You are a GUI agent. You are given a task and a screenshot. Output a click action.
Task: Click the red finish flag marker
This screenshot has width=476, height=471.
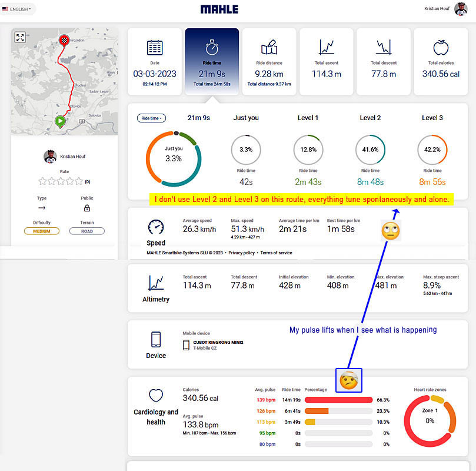[x=64, y=40]
